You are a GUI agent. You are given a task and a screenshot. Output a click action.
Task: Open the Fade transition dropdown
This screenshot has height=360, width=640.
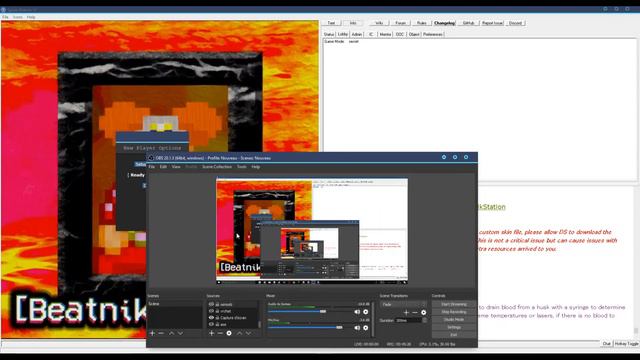[403, 304]
